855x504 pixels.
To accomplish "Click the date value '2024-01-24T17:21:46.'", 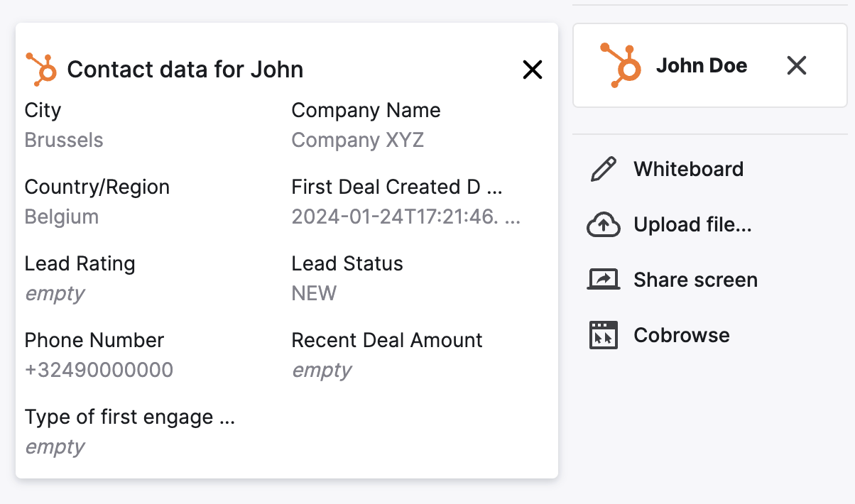I will click(406, 217).
